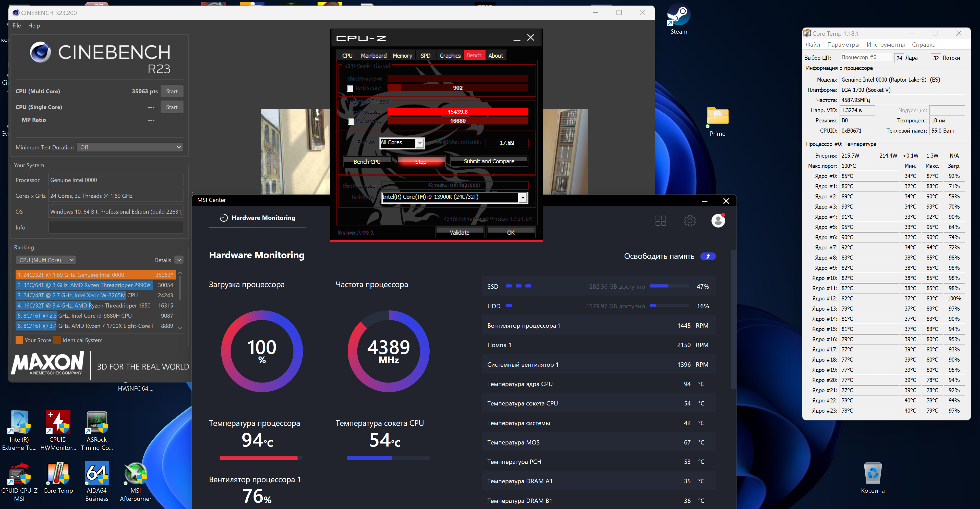Expand the Minimum Test Duration dropdown
Image resolution: width=980 pixels, height=509 pixels.
(x=130, y=147)
